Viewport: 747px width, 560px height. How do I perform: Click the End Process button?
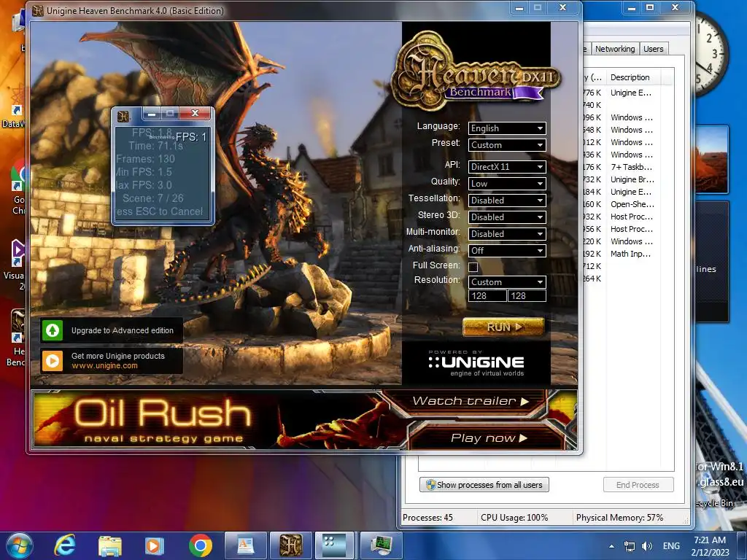pyautogui.click(x=638, y=485)
